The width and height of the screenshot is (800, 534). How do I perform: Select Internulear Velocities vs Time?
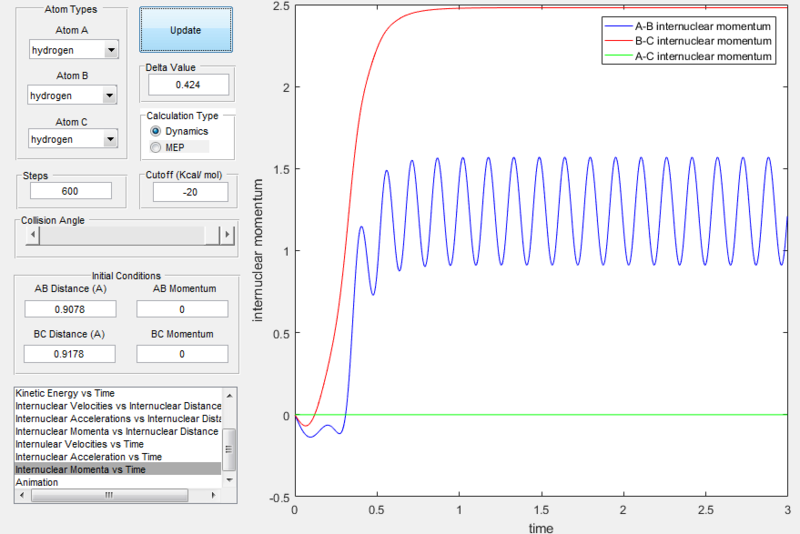pyautogui.click(x=118, y=444)
